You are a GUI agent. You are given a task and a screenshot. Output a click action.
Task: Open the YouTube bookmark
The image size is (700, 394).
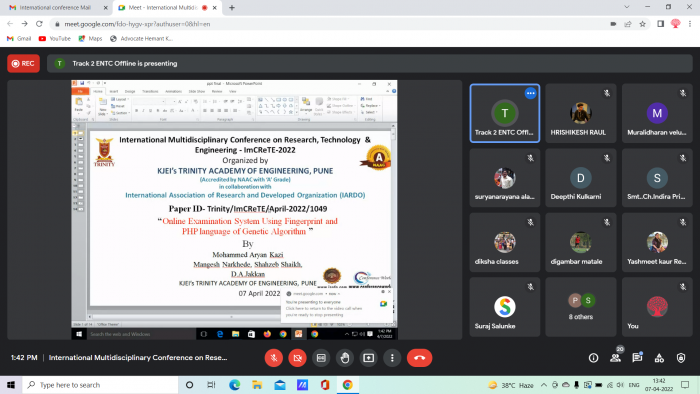click(x=54, y=39)
